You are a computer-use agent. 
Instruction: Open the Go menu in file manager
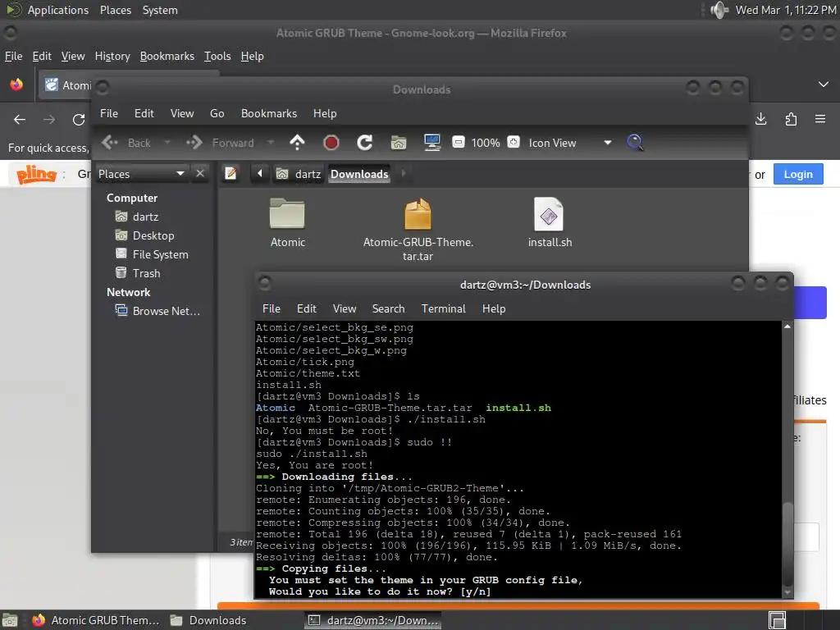click(217, 113)
